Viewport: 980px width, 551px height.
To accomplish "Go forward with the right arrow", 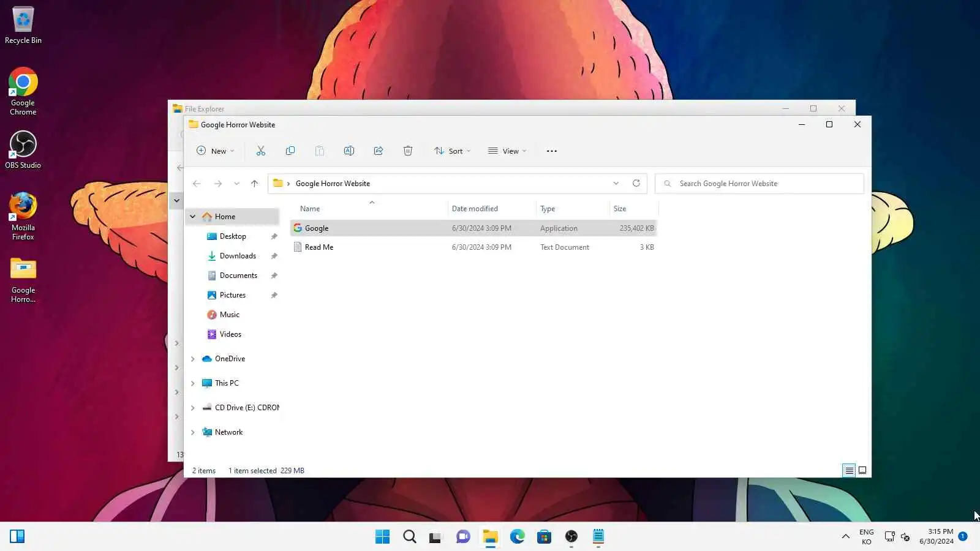I will pyautogui.click(x=218, y=184).
